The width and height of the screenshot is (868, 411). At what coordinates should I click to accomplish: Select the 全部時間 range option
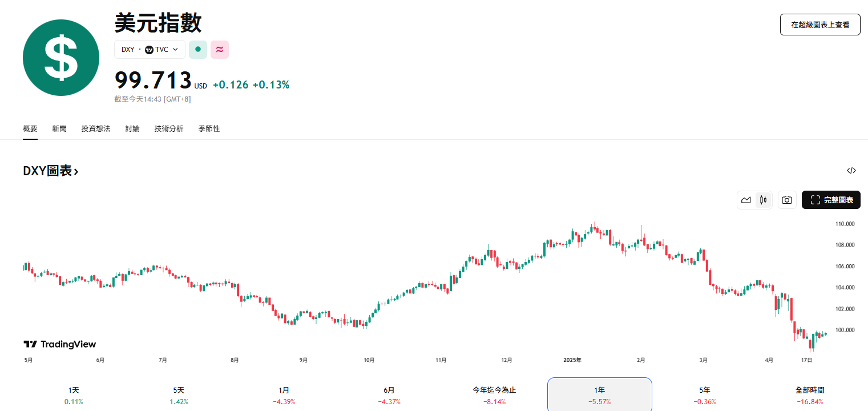tap(810, 394)
